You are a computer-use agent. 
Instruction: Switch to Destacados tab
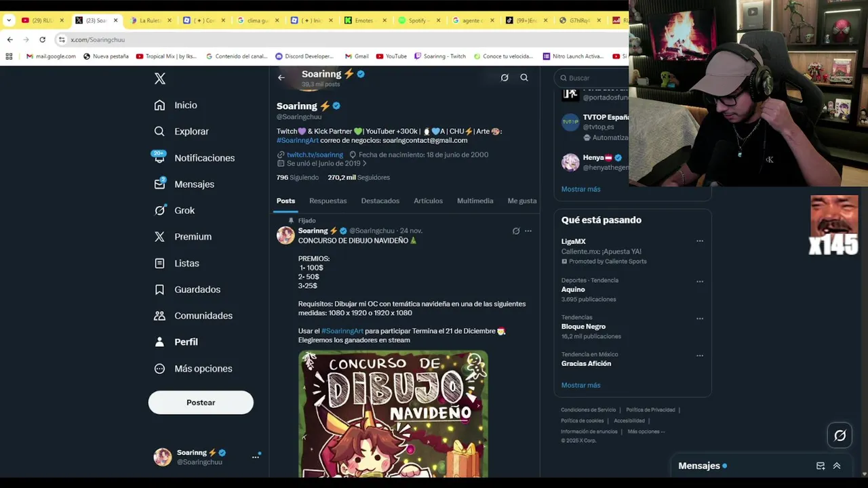pos(380,201)
